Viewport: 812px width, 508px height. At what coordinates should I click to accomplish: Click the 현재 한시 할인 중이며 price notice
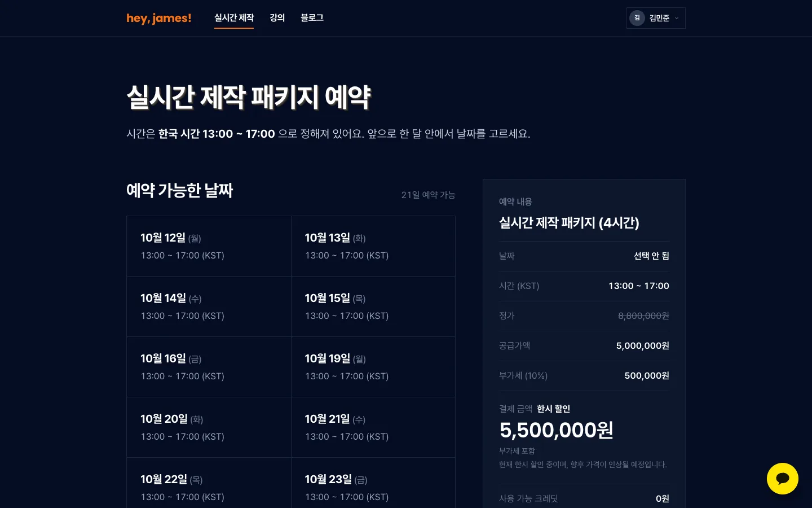pyautogui.click(x=583, y=465)
